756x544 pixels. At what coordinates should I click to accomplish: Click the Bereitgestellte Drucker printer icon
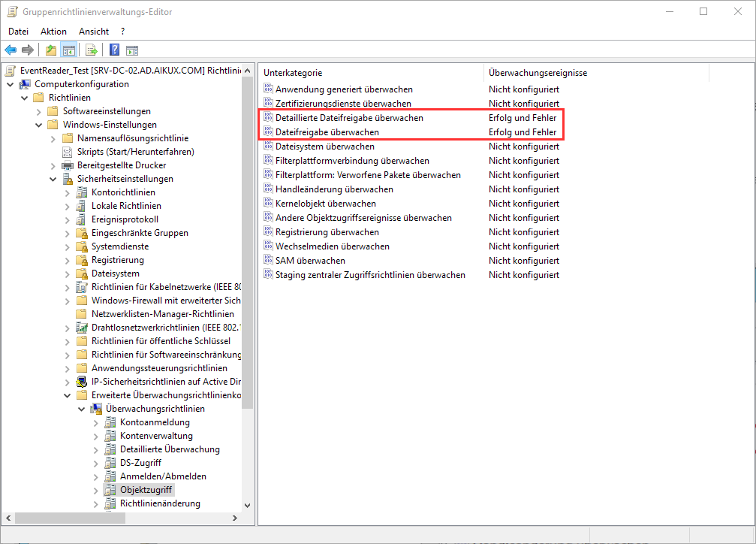(x=68, y=165)
